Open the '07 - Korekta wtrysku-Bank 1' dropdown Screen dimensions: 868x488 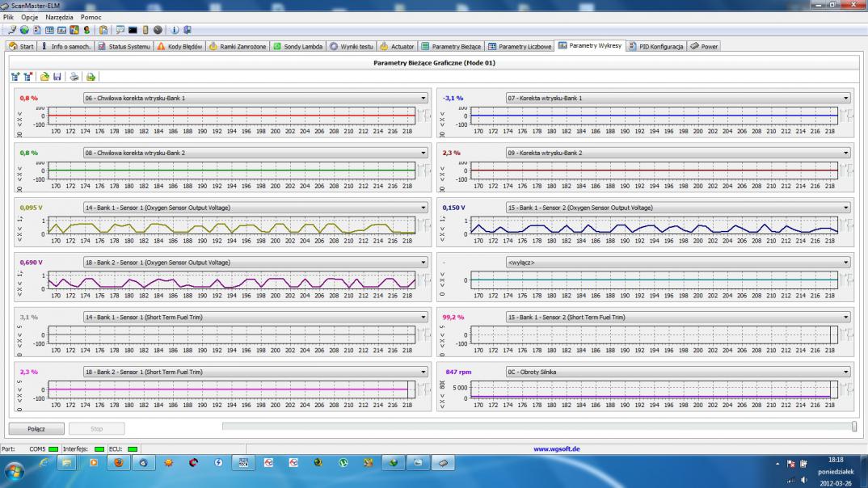(678, 98)
